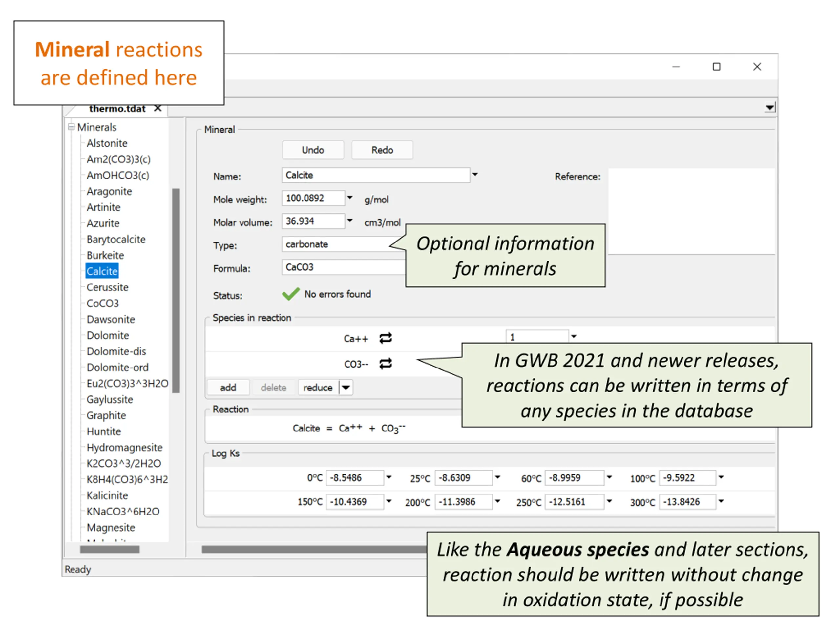The image size is (840, 630).
Task: Open the reduce button's dropdown arrow
Action: pyautogui.click(x=346, y=388)
